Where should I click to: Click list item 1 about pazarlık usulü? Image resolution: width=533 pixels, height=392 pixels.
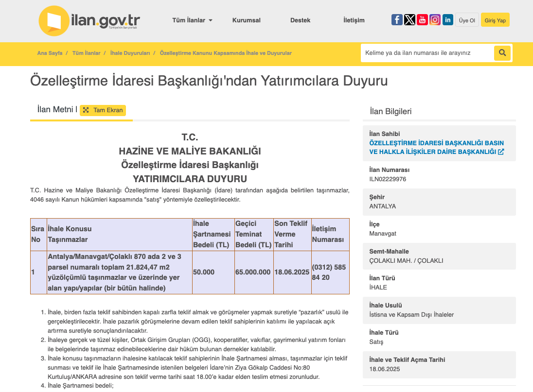coord(198,322)
